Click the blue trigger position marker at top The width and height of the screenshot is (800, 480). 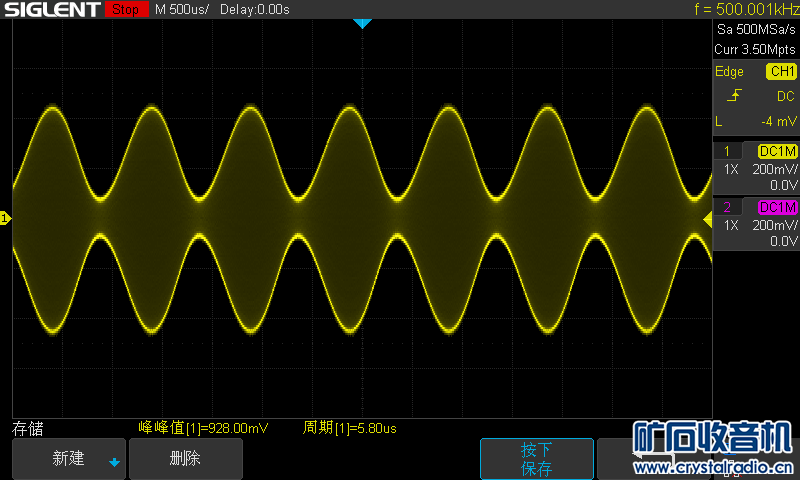[x=362, y=23]
